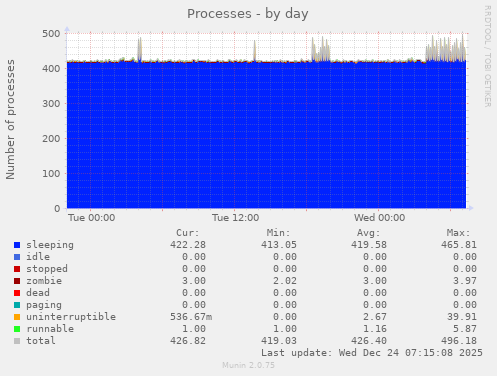Click sleeping maximum value 465.81

click(x=459, y=245)
